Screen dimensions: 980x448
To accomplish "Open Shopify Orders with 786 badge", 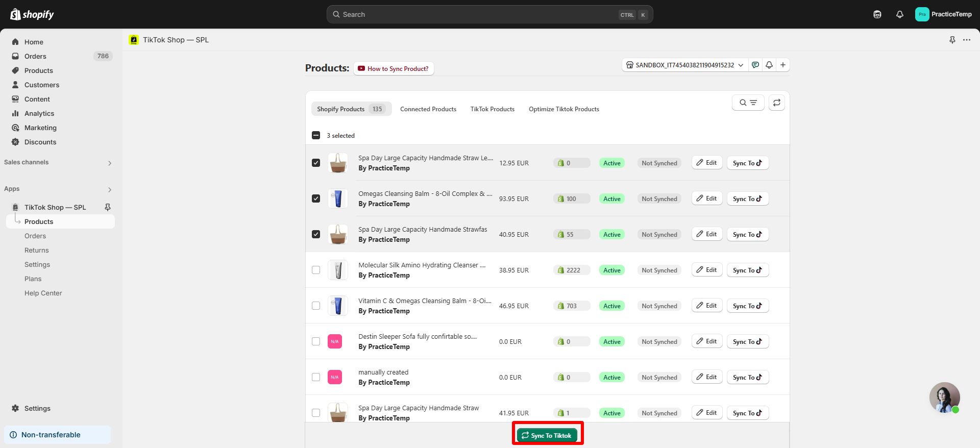I will [60, 56].
